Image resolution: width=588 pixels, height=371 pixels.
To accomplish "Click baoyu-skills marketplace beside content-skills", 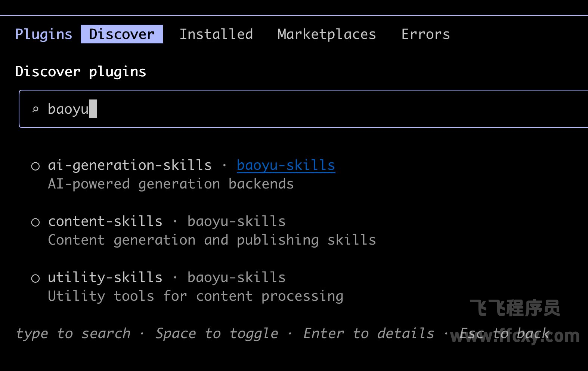I will [x=236, y=221].
